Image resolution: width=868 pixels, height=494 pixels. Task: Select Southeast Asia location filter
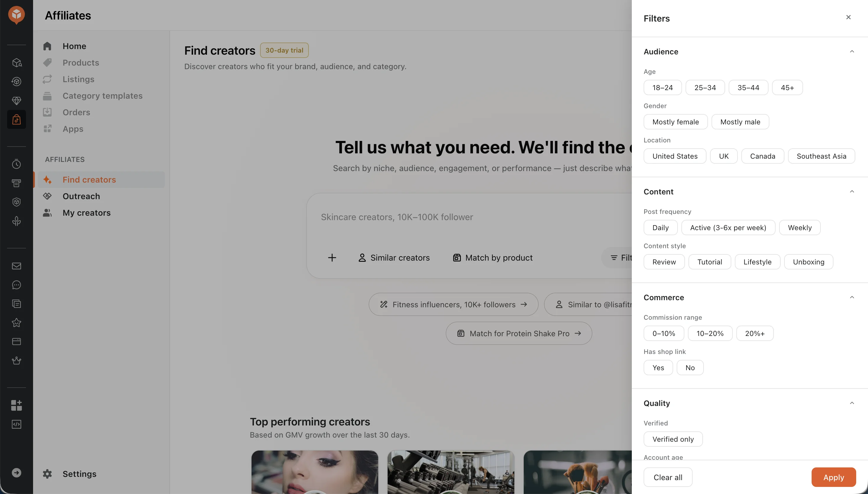[x=821, y=156]
